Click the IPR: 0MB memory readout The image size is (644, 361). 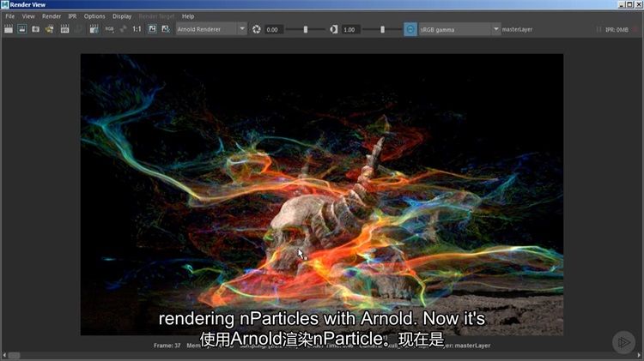[x=617, y=29]
